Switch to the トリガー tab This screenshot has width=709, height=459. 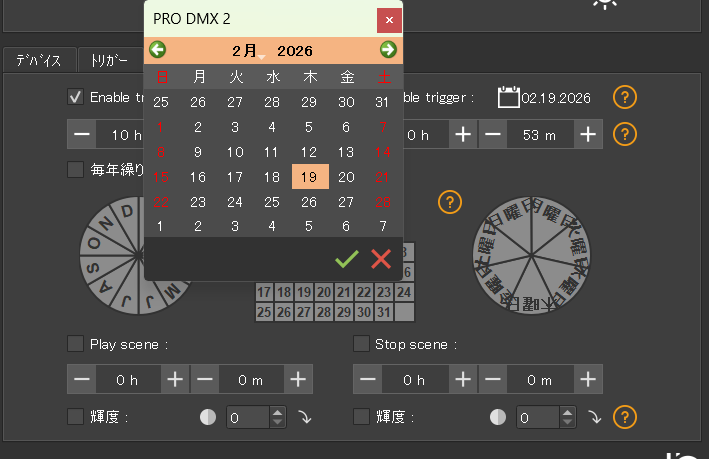tap(108, 60)
